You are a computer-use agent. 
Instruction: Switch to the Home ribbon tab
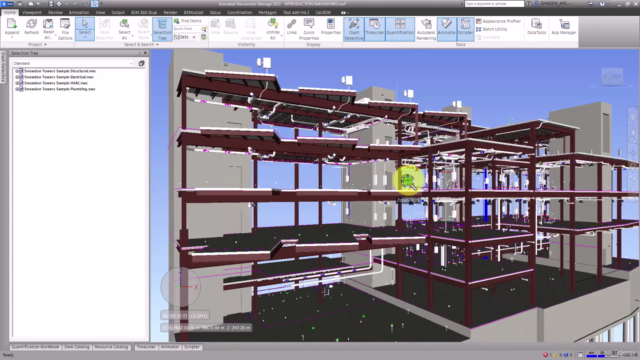[9, 13]
